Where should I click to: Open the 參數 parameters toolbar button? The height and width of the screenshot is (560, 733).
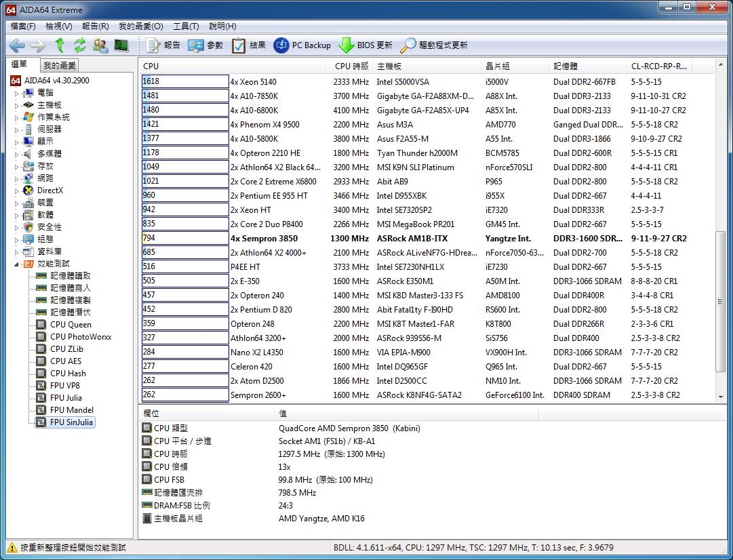click(x=205, y=45)
